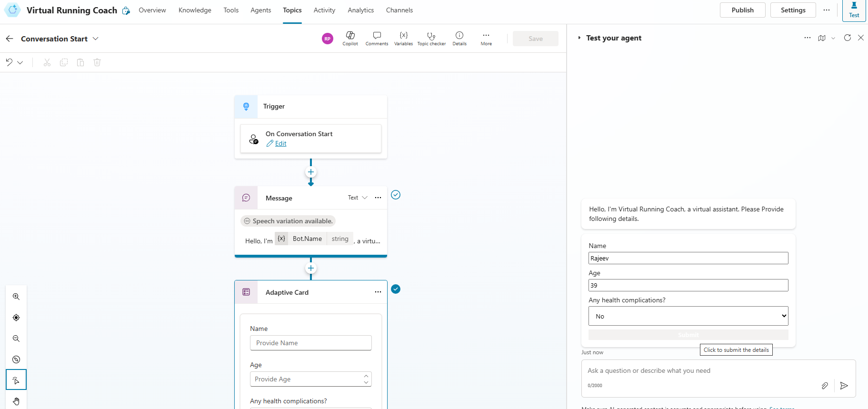This screenshot has width=868, height=409.
Task: Run the Topic checker
Action: click(x=431, y=38)
